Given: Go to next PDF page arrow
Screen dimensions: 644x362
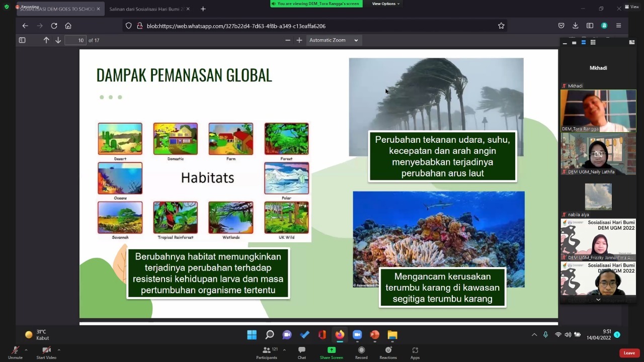Looking at the screenshot, I should coord(58,40).
